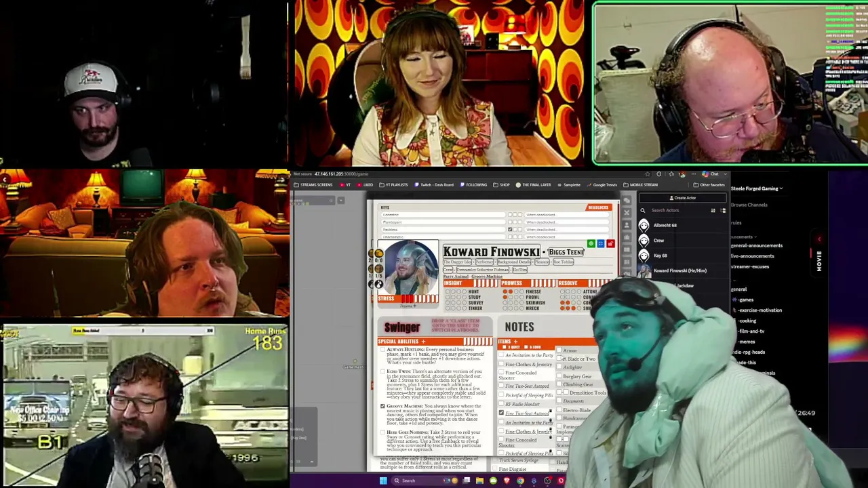
Task: Open the streamer-excuses Discord channel
Action: click(x=751, y=266)
